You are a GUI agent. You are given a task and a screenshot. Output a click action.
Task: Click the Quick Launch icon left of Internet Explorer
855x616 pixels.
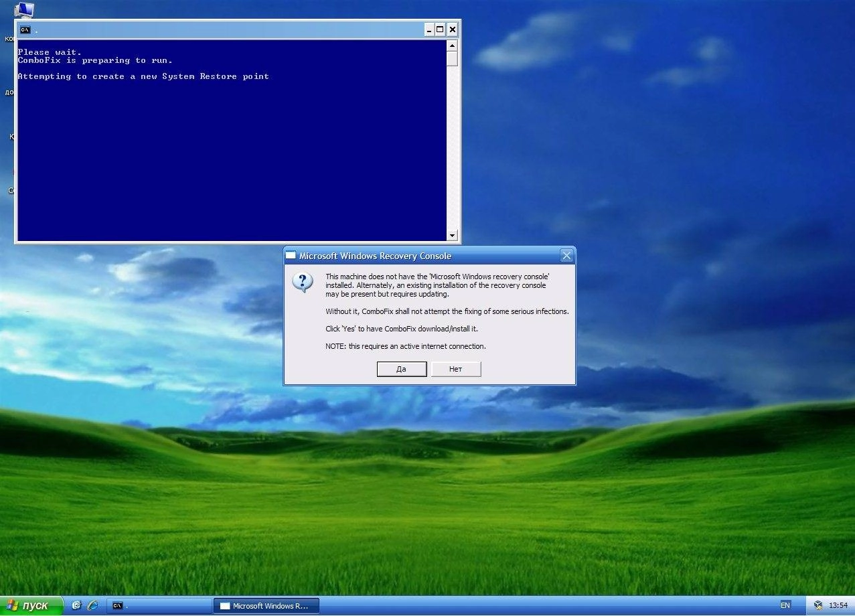(76, 605)
